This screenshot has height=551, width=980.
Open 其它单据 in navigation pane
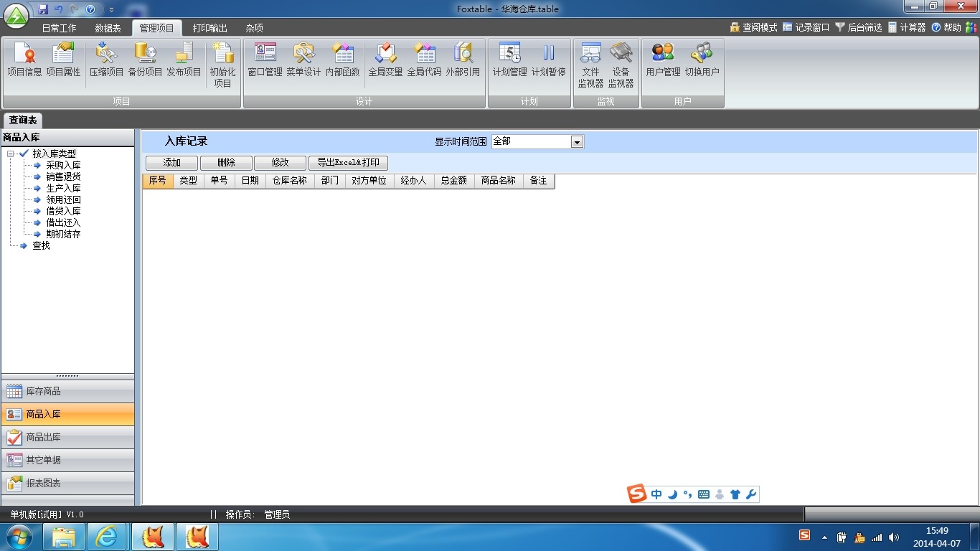click(x=67, y=460)
